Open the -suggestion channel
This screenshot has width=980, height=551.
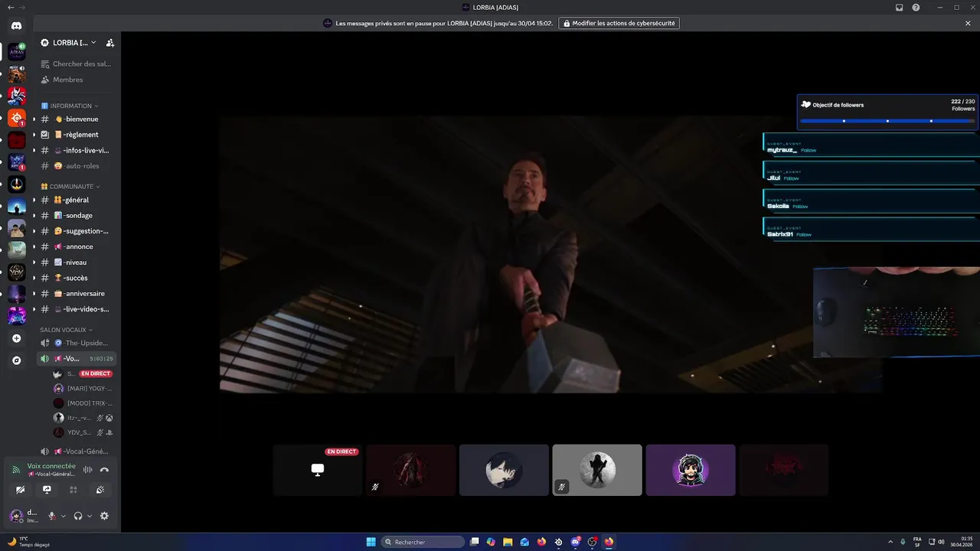tap(77, 231)
